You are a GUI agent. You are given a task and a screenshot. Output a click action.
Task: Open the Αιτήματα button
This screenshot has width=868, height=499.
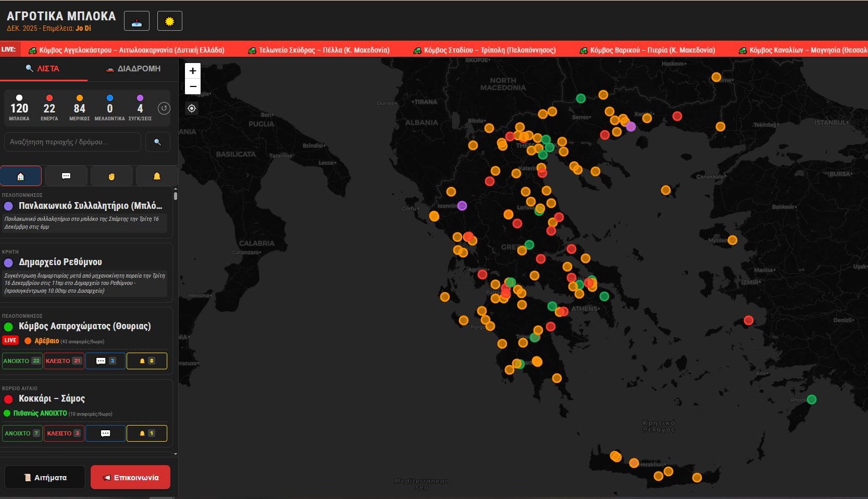click(x=45, y=478)
